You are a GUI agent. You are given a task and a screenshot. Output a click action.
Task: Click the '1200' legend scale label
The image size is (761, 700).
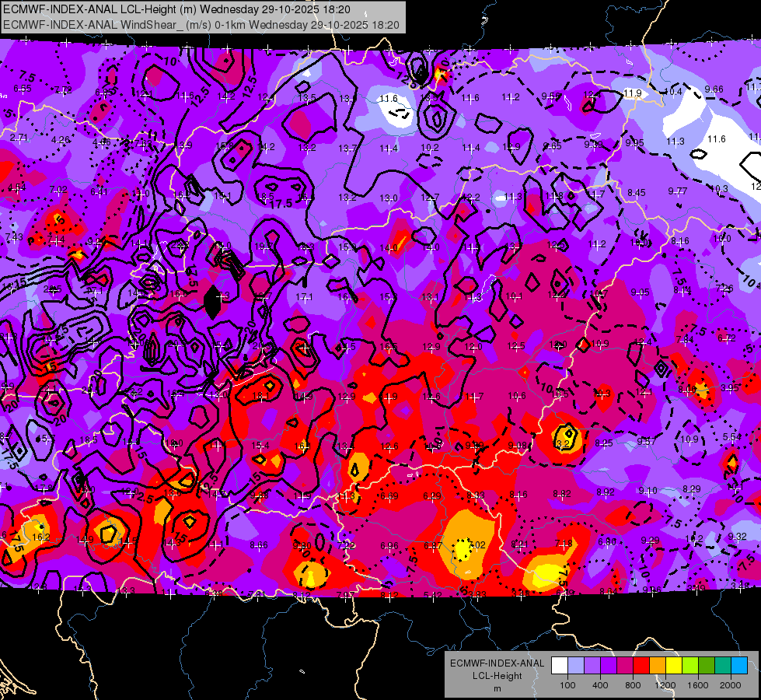click(x=665, y=685)
